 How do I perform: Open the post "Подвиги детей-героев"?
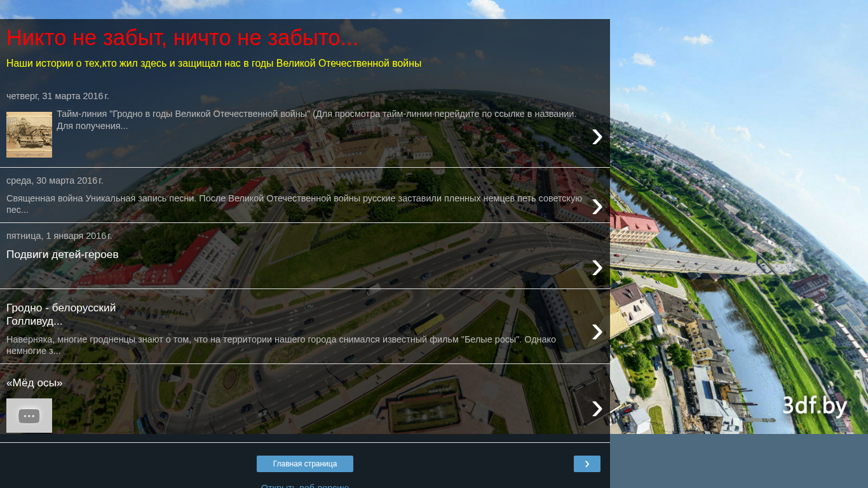click(62, 255)
